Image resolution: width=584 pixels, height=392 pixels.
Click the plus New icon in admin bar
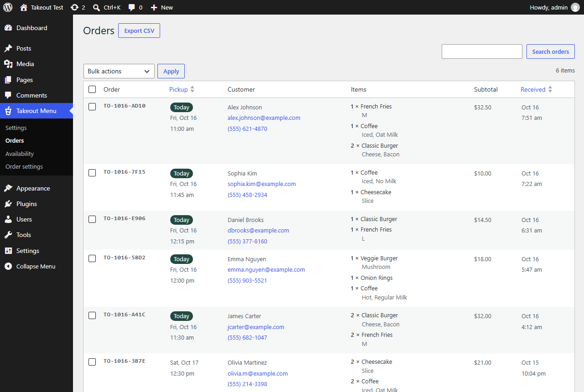tap(154, 7)
